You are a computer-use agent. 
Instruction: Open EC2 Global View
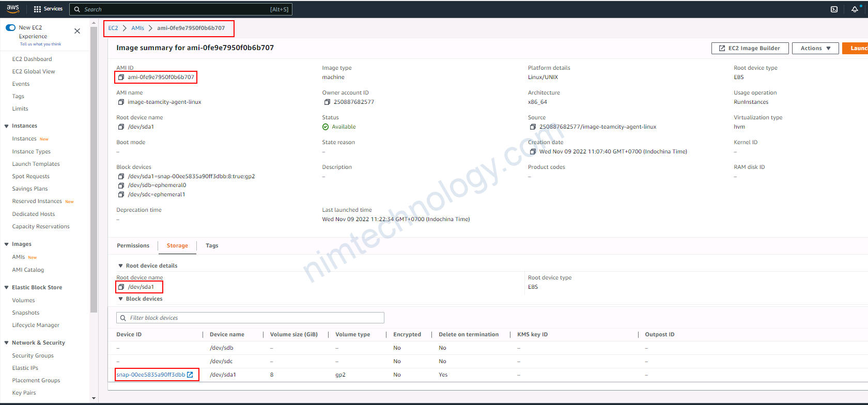tap(34, 71)
